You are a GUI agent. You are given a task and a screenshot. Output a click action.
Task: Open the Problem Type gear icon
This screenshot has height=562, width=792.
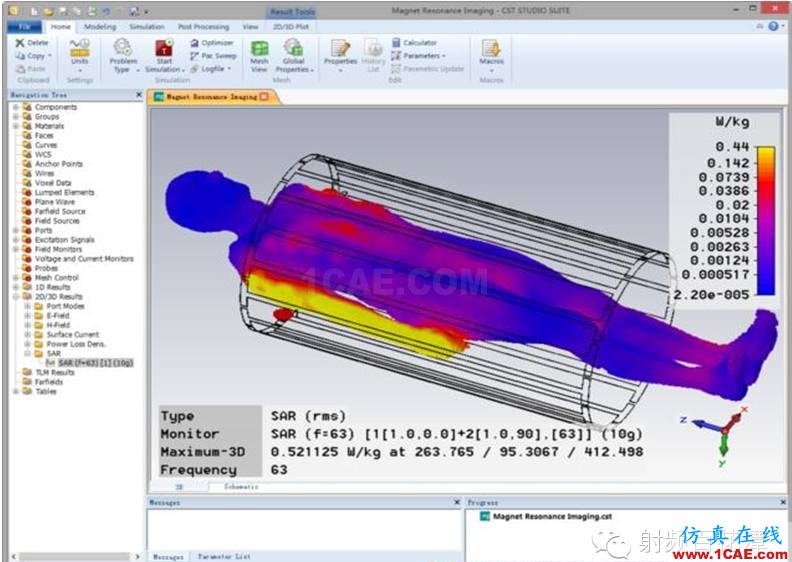click(x=123, y=47)
